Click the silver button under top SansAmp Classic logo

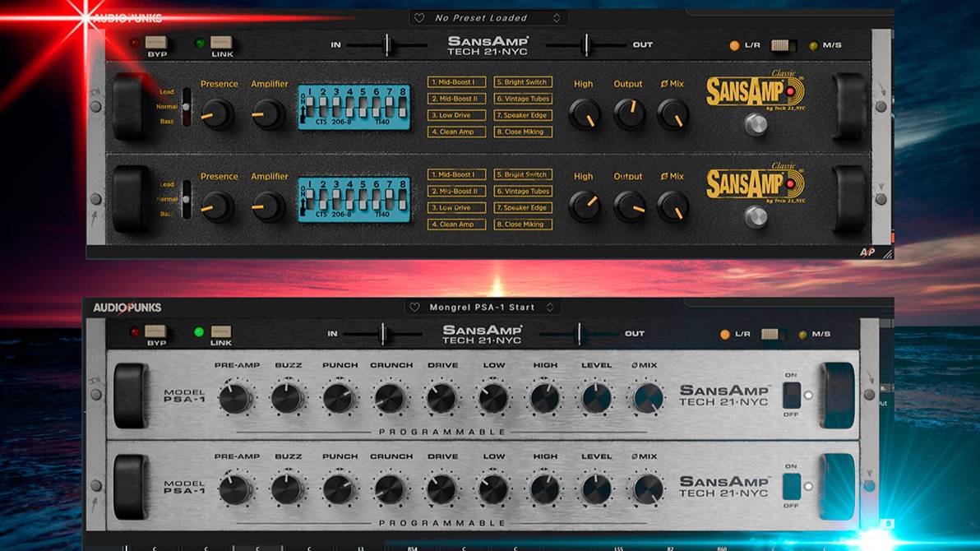pyautogui.click(x=756, y=124)
